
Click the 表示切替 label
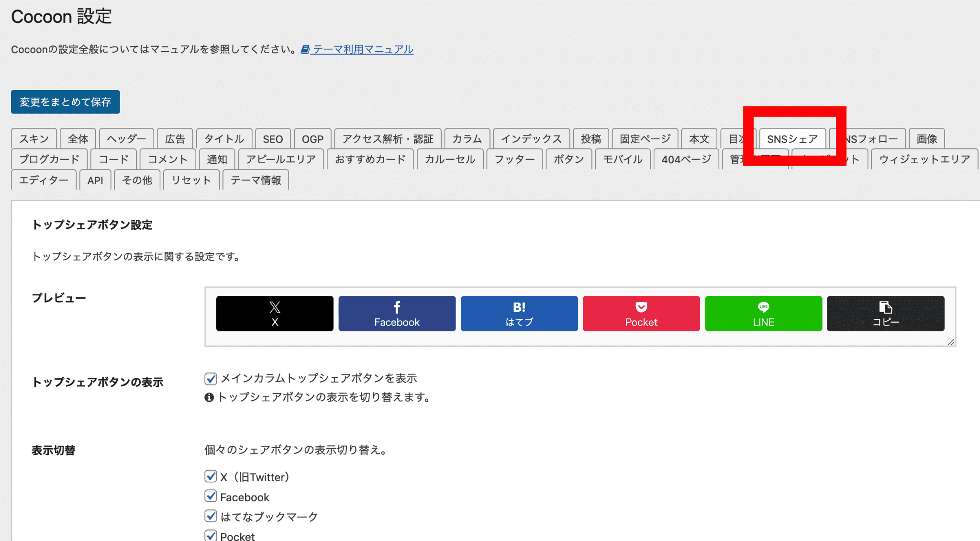pos(54,451)
